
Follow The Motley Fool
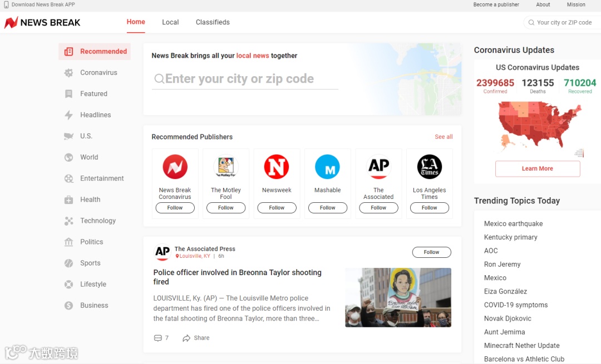coord(226,208)
